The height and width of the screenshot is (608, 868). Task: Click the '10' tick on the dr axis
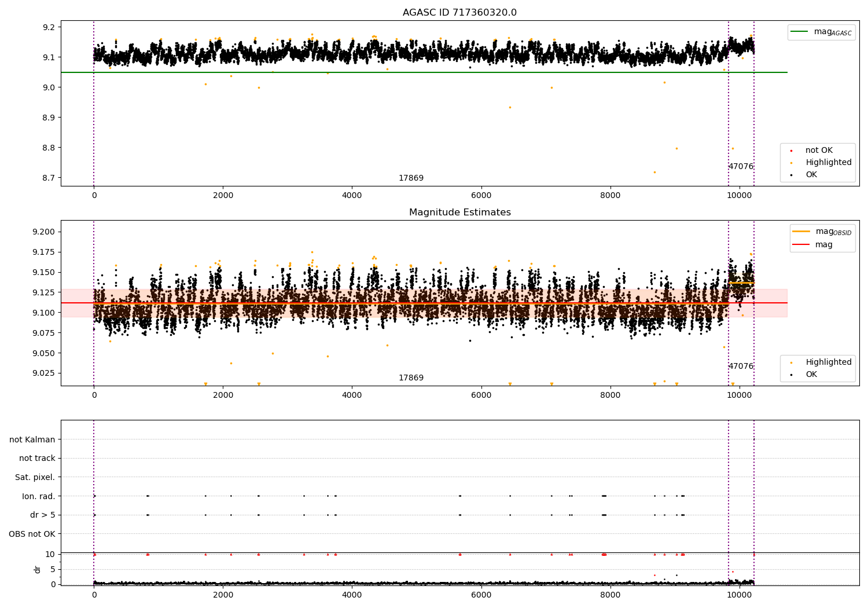[x=50, y=555]
